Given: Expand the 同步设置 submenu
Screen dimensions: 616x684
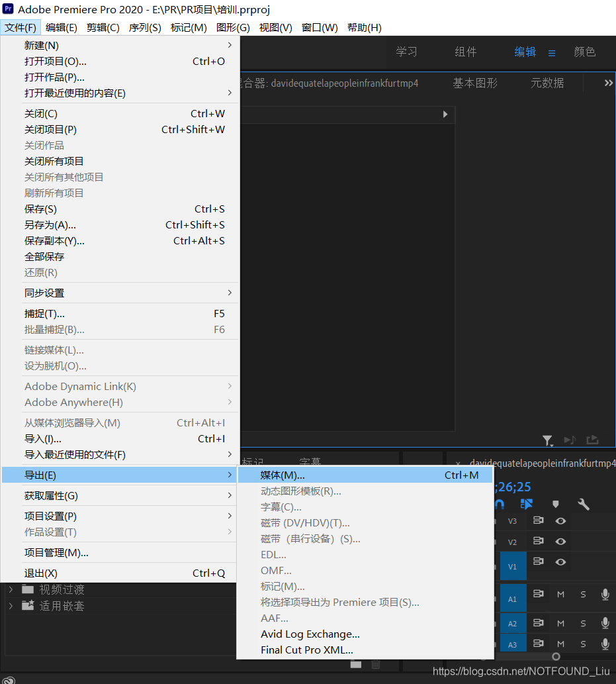Looking at the screenshot, I should pos(120,293).
